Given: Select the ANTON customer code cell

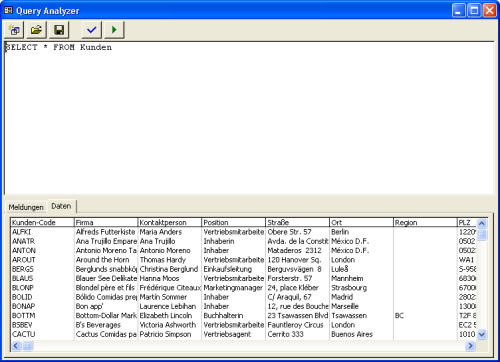Looking at the screenshot, I should 42,250.
